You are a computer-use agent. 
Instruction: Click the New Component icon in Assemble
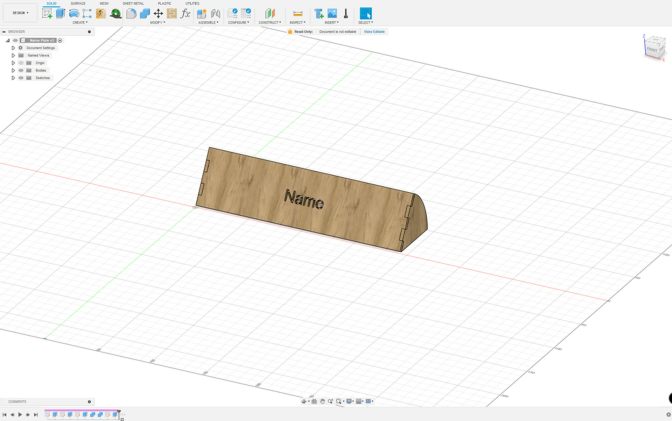[x=201, y=13]
